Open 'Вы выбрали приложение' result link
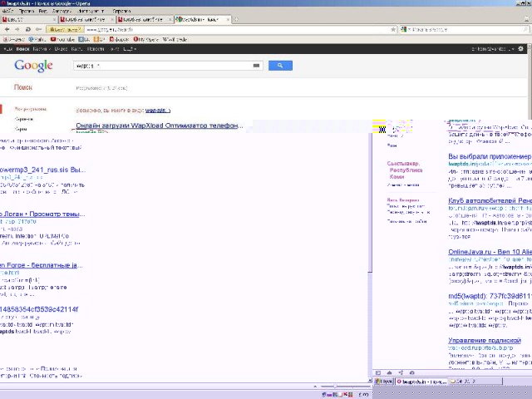Viewport: 532px width, 399px height. (490, 156)
